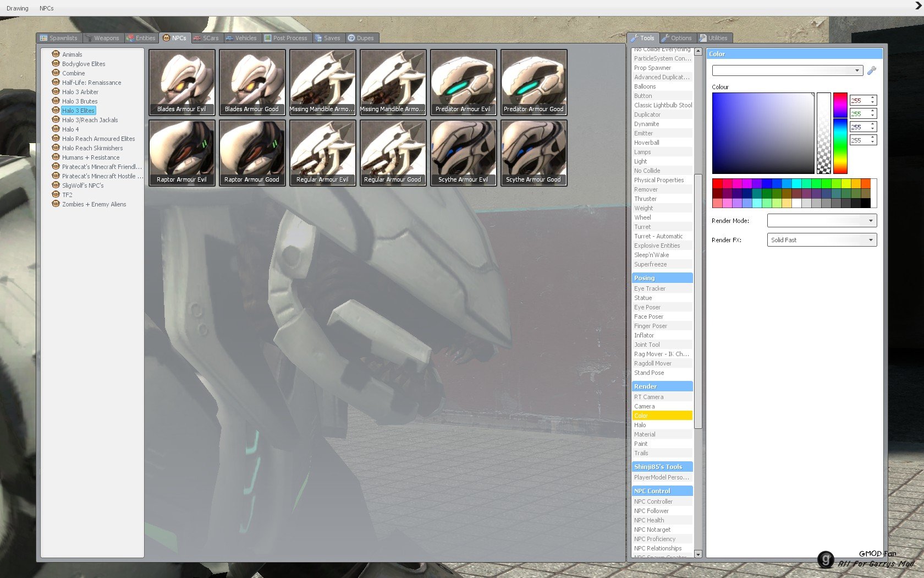Spawn the Regular Armour Good NPC
Viewport: 924px width, 578px height.
coord(393,152)
